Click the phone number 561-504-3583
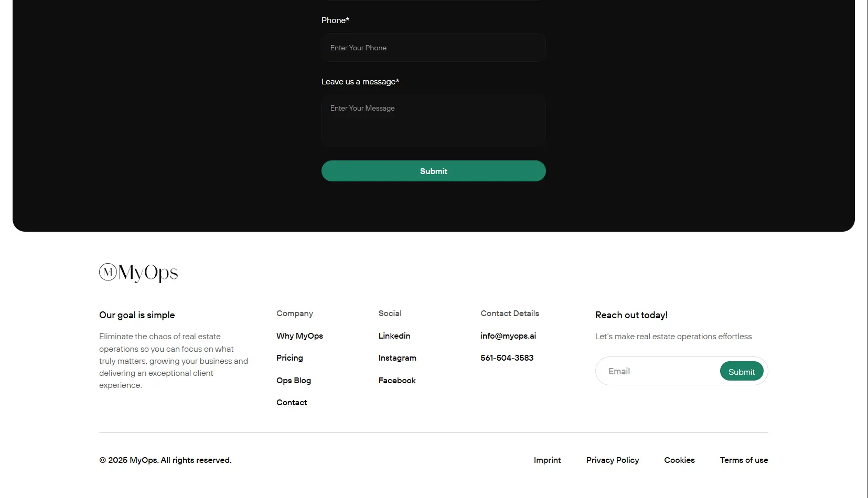The image size is (868, 498). 507,358
